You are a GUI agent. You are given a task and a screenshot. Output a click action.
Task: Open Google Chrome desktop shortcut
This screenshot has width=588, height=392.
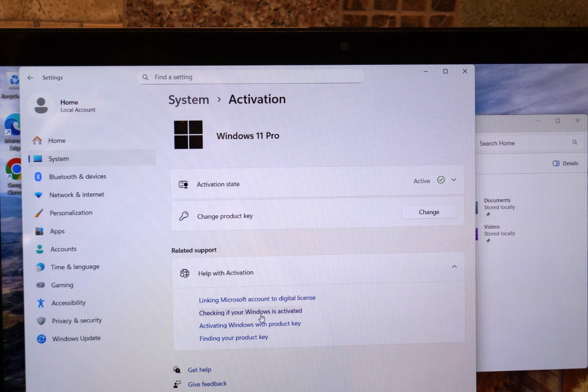pos(14,176)
